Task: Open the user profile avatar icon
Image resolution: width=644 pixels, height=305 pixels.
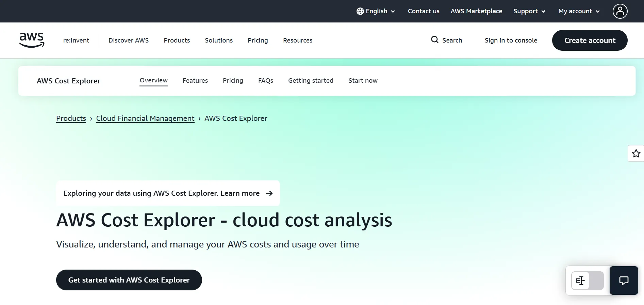Action: pyautogui.click(x=620, y=11)
